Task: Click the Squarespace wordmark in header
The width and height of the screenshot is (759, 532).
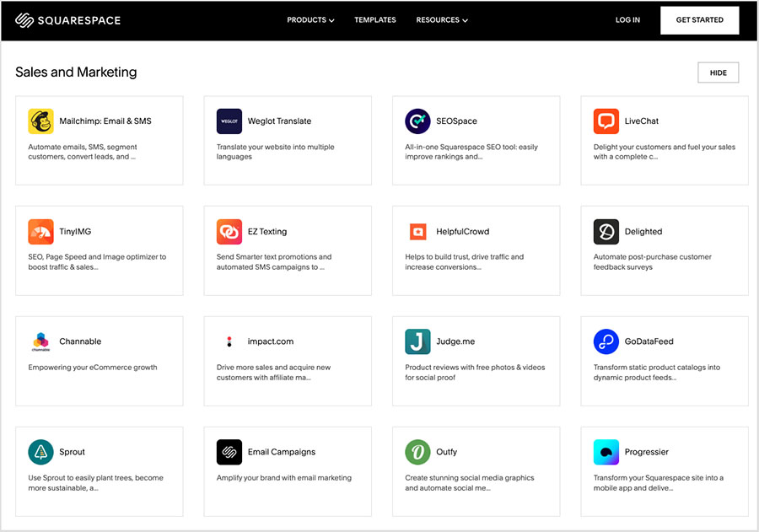Action: (x=79, y=20)
